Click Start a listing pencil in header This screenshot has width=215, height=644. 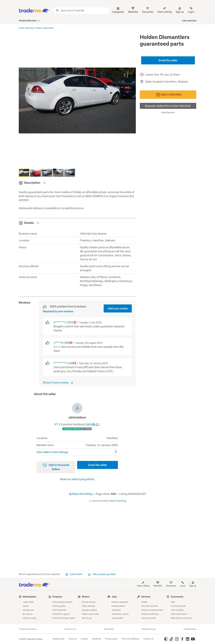coord(164,8)
